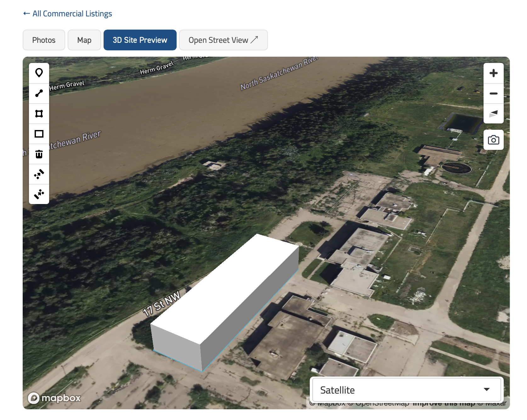Zoom out with the minus button
This screenshot has height=420, width=527.
click(493, 94)
